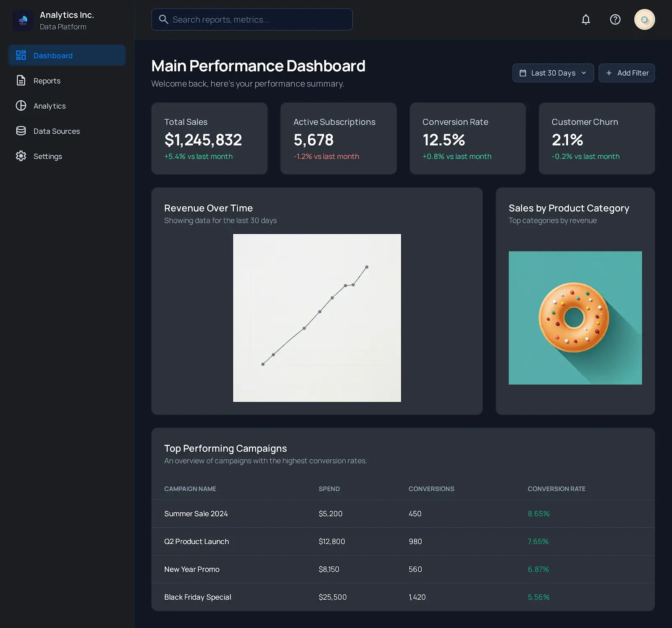Click the Data Sources database icon
Viewport: 672px width, 628px height.
coord(21,131)
